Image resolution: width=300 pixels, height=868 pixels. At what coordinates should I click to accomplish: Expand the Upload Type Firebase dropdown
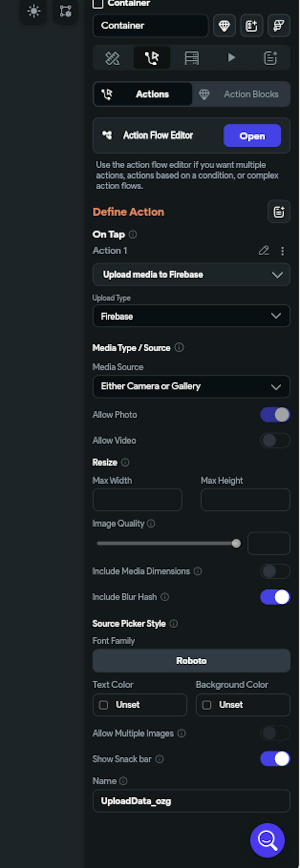pos(191,316)
